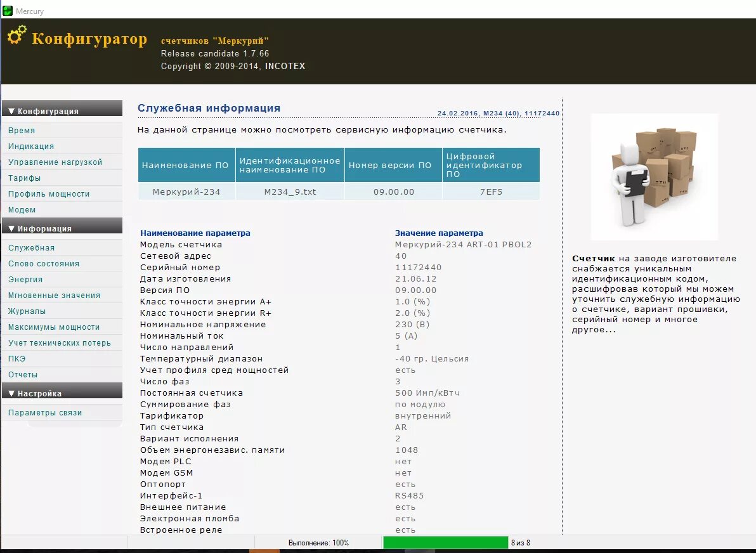This screenshot has width=756, height=553.
Task: Click the Модем GSM parameter label
Action: pos(166,473)
